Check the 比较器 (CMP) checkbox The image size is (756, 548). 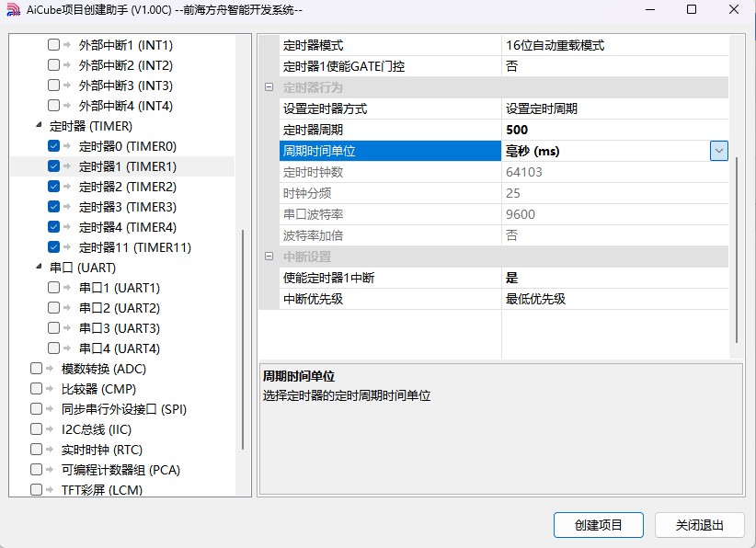tap(36, 388)
